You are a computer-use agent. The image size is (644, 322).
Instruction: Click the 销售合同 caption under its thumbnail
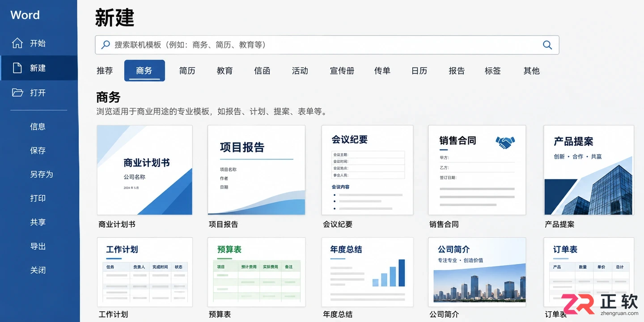click(444, 225)
